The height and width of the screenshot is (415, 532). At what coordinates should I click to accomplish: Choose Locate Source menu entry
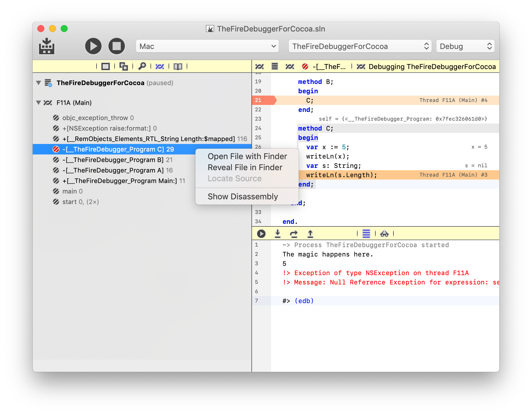click(247, 179)
